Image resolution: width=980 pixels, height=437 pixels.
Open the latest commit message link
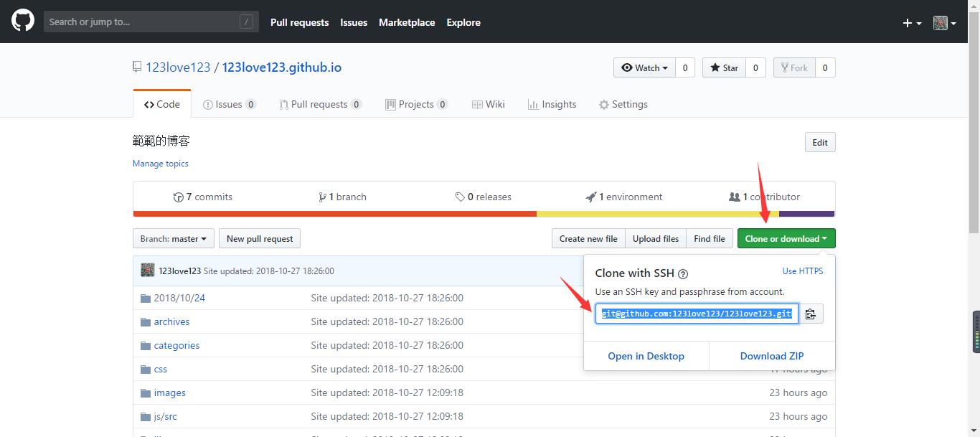[269, 271]
